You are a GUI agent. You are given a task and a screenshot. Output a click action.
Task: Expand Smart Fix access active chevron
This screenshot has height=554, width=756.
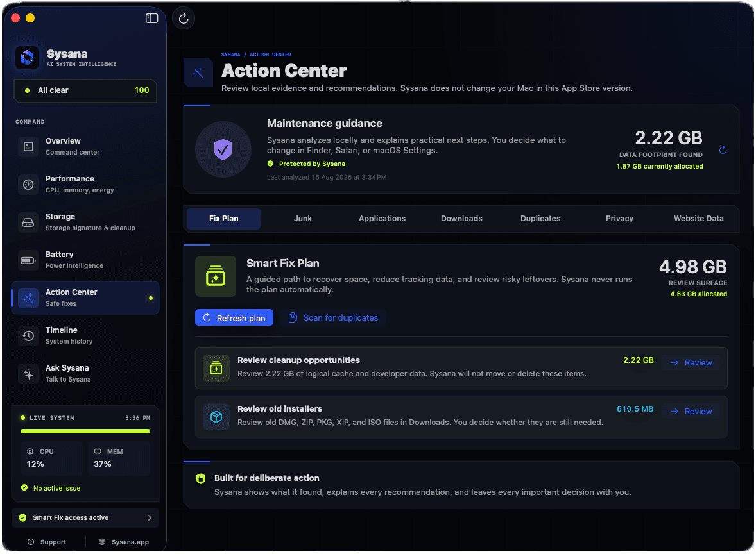pos(150,518)
